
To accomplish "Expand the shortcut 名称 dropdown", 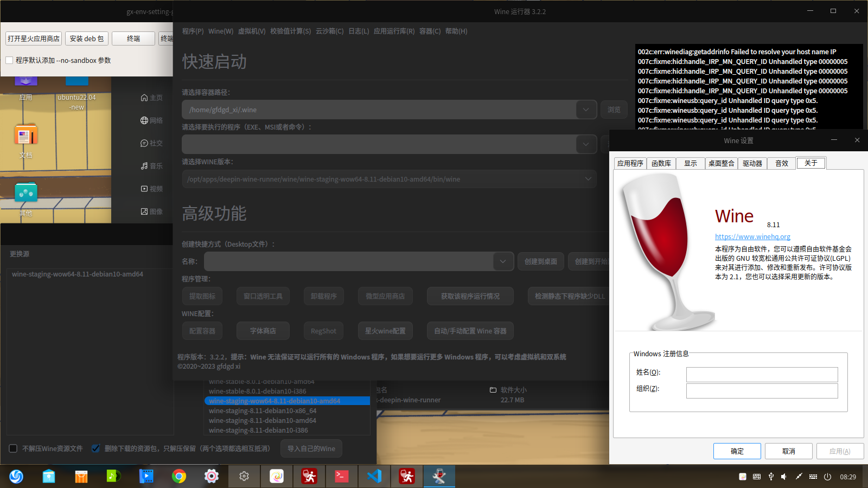I will click(x=503, y=261).
